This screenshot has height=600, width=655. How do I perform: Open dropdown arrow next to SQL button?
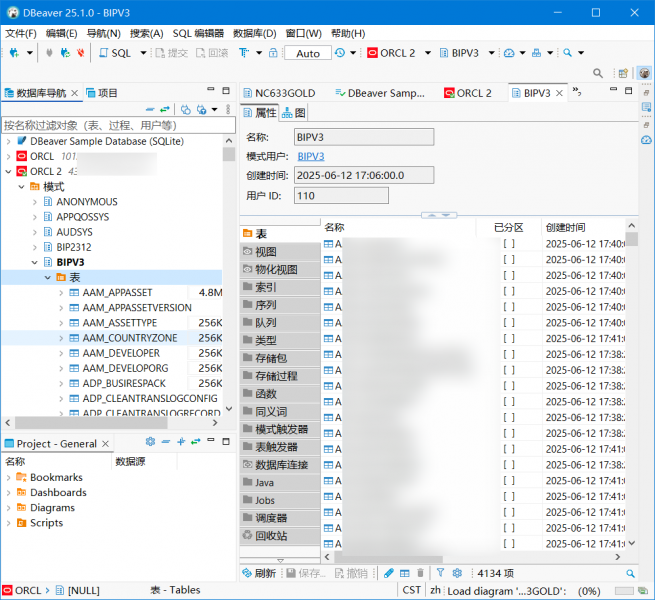pyautogui.click(x=143, y=53)
